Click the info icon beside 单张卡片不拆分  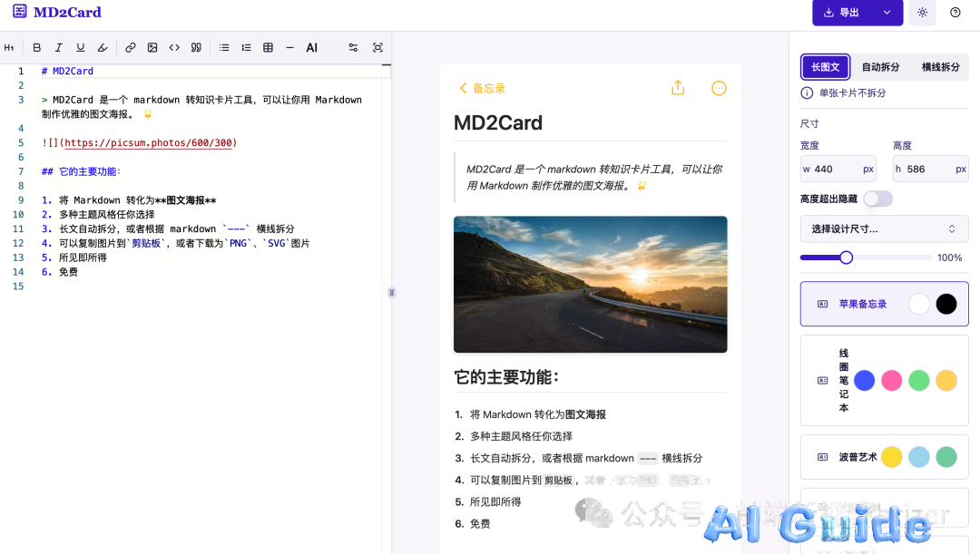tap(807, 93)
